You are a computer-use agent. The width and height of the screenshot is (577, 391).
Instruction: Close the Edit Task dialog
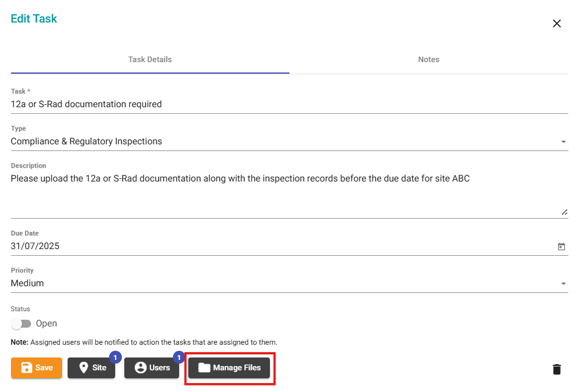coord(557,24)
